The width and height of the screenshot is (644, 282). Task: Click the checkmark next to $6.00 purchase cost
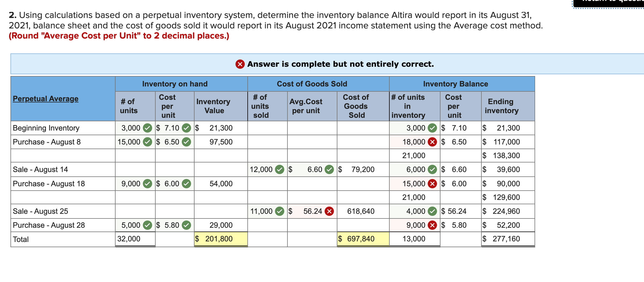(x=186, y=183)
